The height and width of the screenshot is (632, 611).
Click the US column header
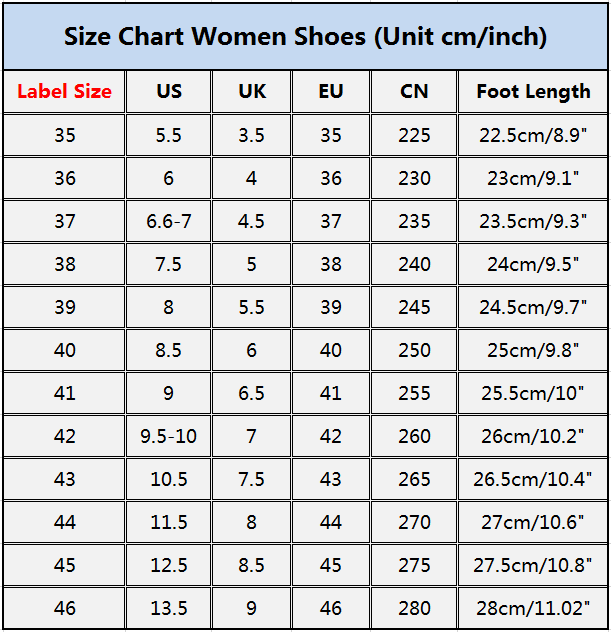[169, 92]
